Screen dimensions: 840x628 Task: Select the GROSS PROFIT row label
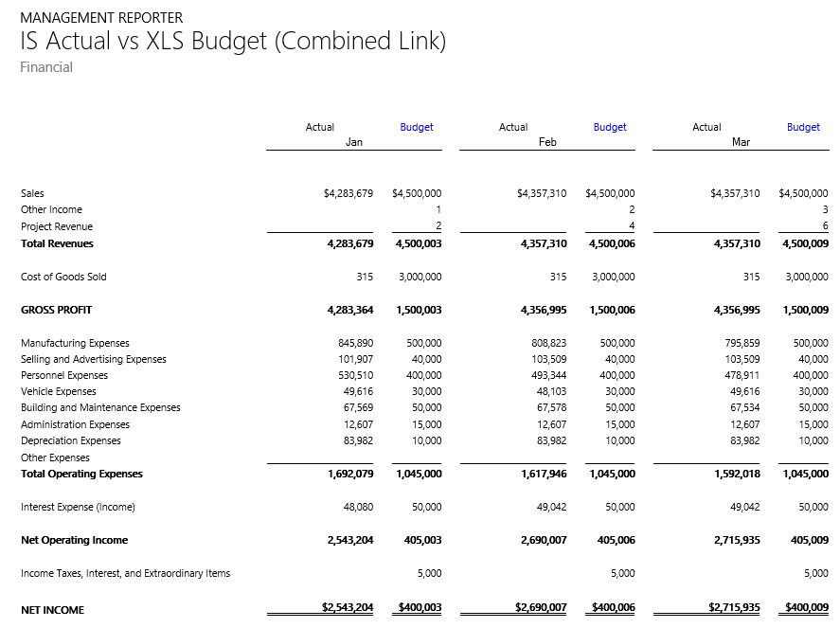[56, 310]
